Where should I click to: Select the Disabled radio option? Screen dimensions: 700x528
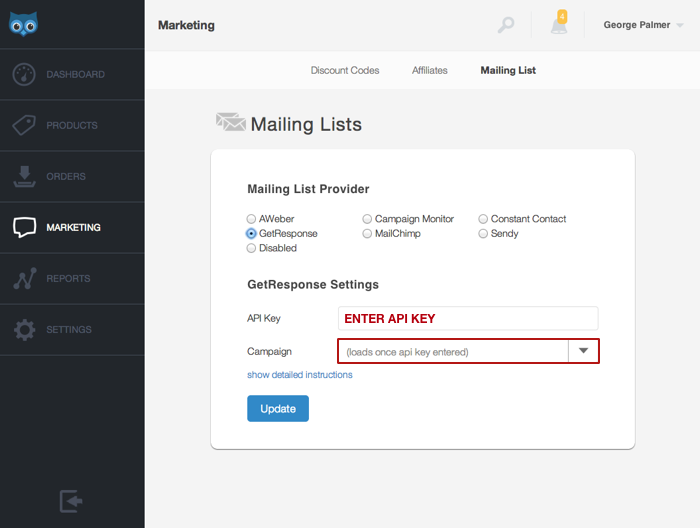pos(251,248)
